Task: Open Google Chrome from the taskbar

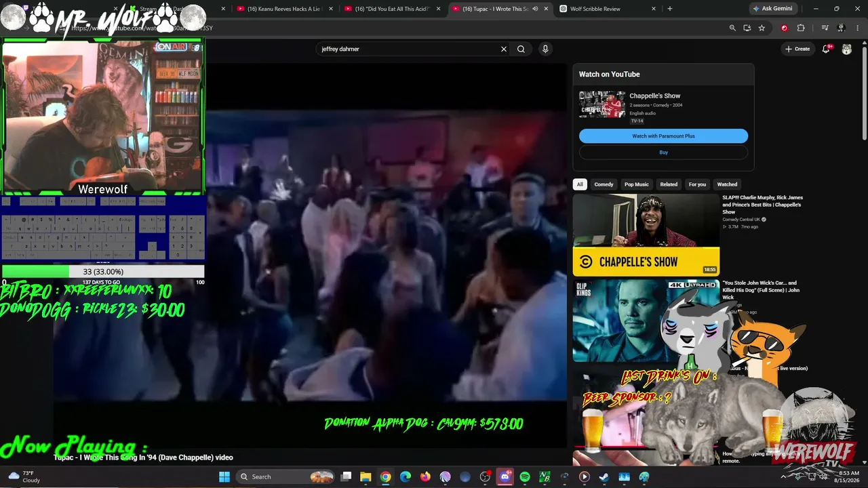Action: (x=385, y=476)
